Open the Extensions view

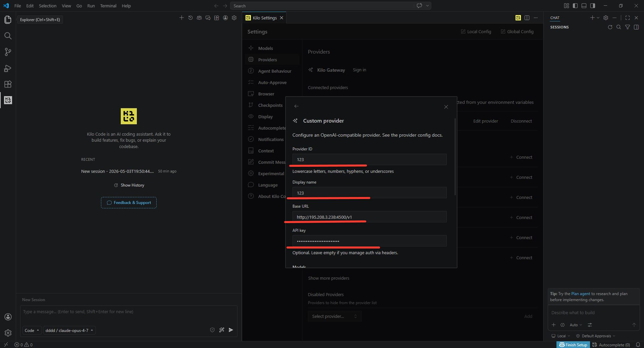pyautogui.click(x=8, y=84)
